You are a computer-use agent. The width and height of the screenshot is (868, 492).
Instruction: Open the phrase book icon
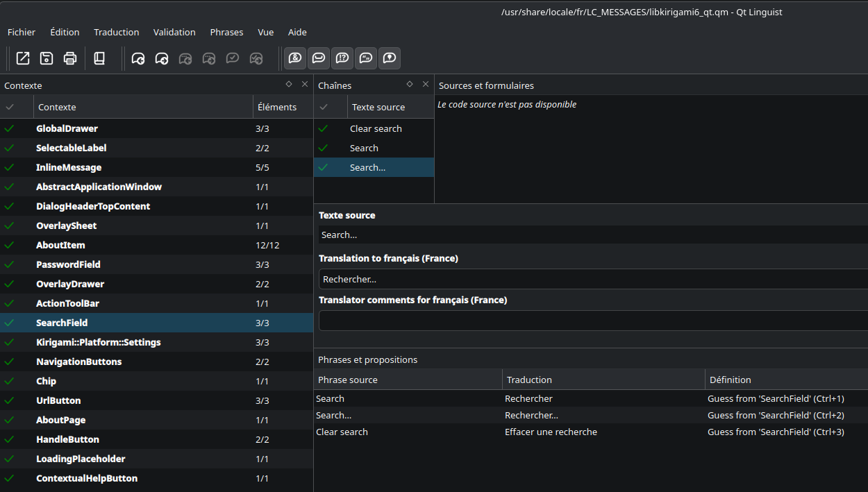coord(99,58)
